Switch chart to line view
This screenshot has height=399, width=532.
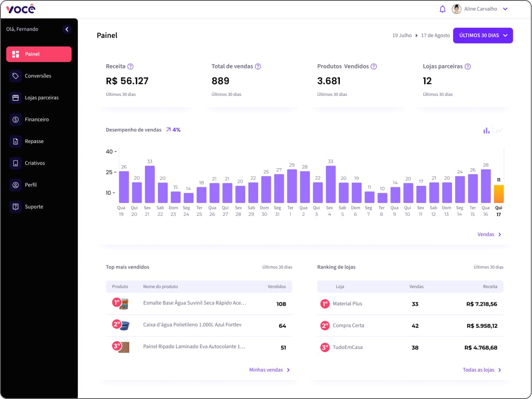(499, 131)
